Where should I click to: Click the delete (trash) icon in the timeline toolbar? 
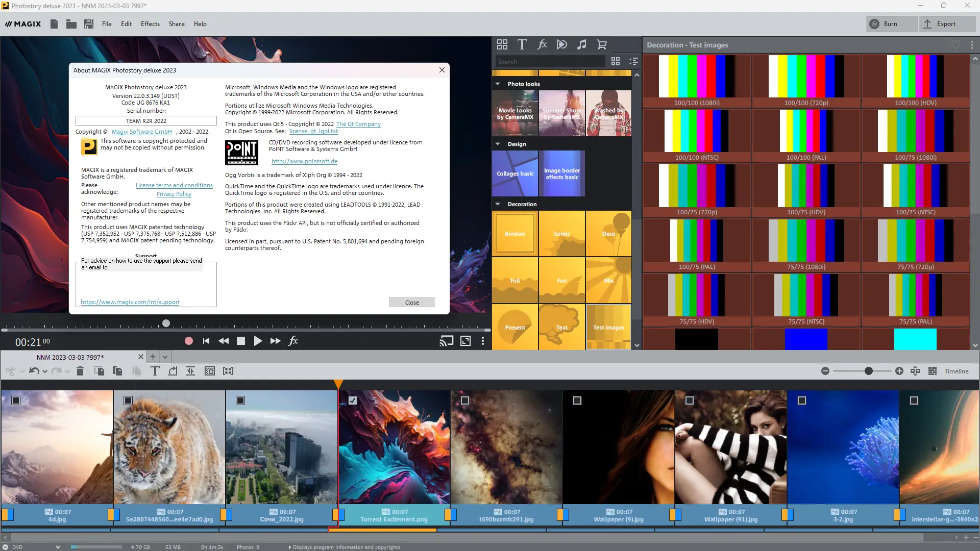coord(80,371)
